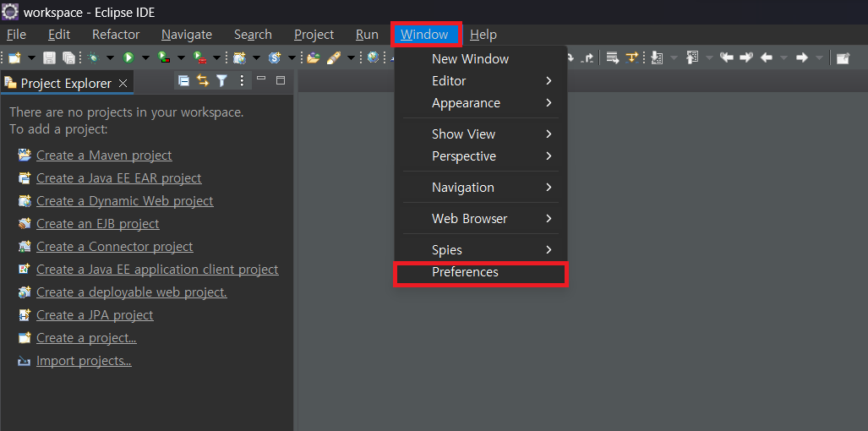Click the New wizard toolbar icon
The height and width of the screenshot is (431, 868).
pos(14,57)
